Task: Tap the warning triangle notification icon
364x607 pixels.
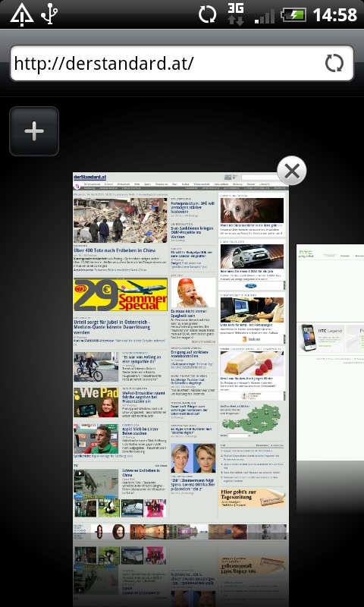Action: [22, 14]
